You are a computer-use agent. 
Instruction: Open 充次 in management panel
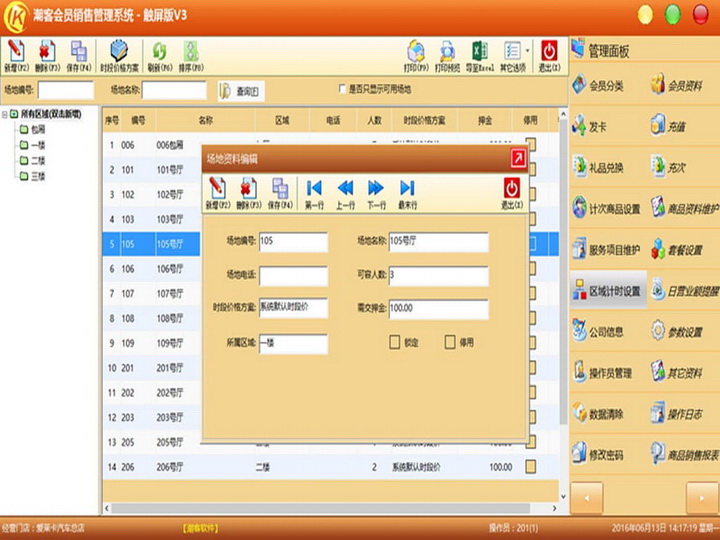668,168
